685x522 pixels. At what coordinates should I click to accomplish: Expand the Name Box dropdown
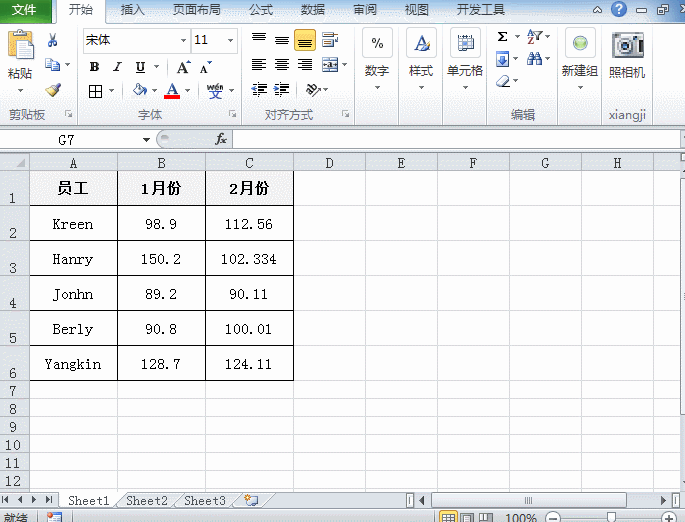[x=146, y=140]
